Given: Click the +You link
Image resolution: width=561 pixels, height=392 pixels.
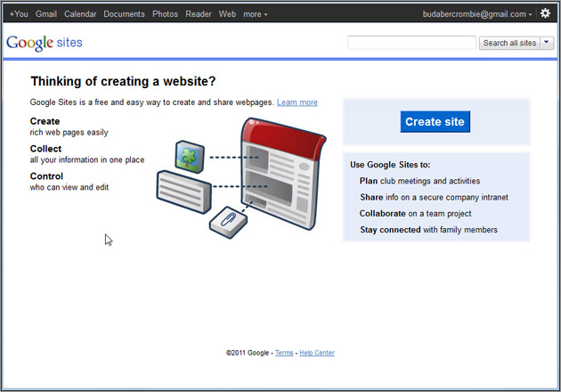Looking at the screenshot, I should (18, 14).
